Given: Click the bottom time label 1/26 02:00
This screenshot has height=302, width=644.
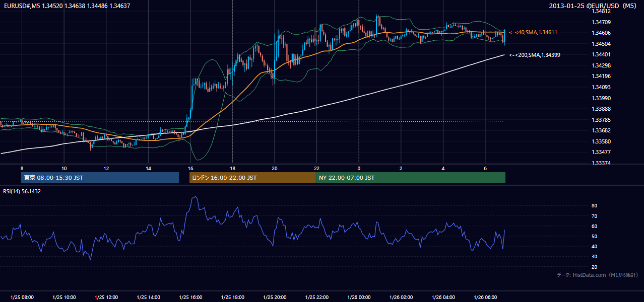Looking at the screenshot, I should coord(401,297).
